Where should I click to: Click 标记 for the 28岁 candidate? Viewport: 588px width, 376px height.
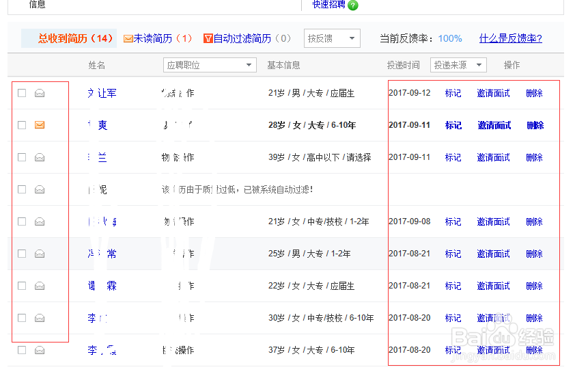tap(453, 125)
